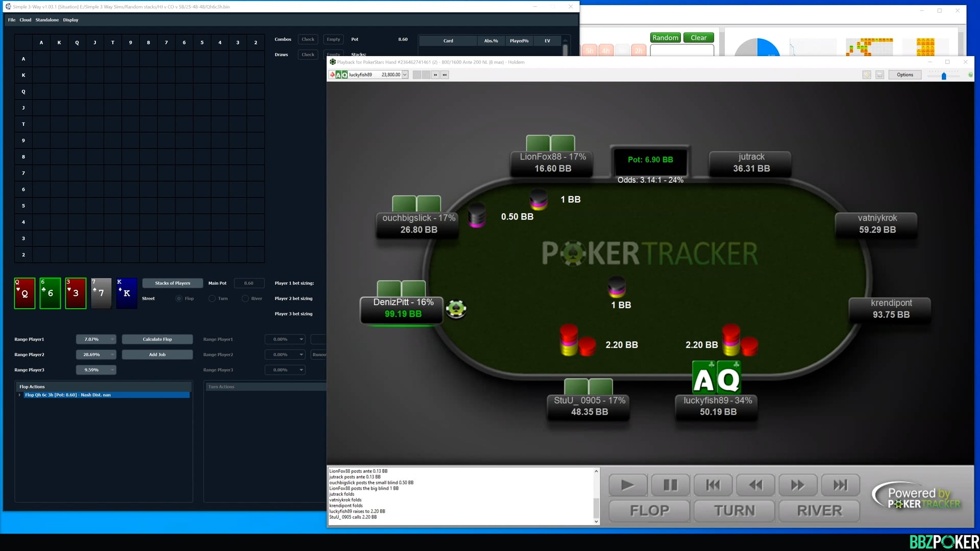Image resolution: width=980 pixels, height=551 pixels.
Task: Skip to hand end icon
Action: click(x=840, y=485)
